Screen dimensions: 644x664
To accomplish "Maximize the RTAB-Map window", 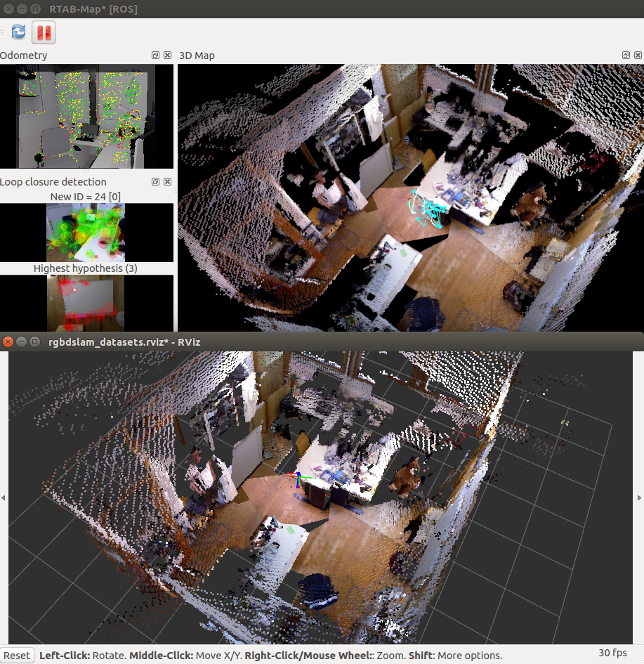I will [35, 9].
